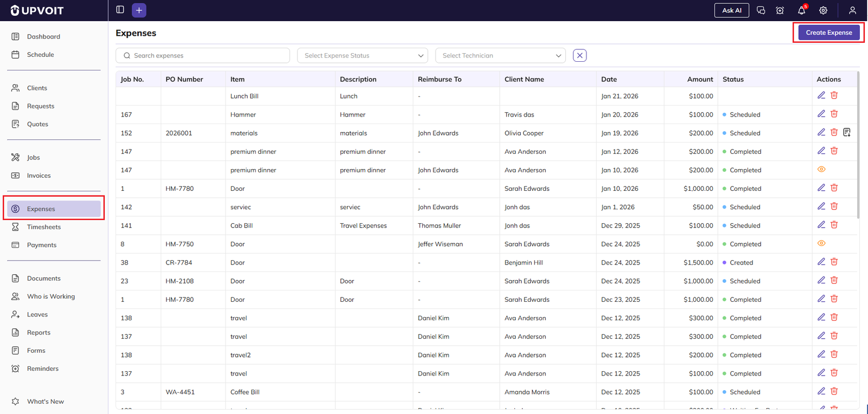The width and height of the screenshot is (868, 414).
Task: Click the Ask AI button
Action: tap(731, 10)
